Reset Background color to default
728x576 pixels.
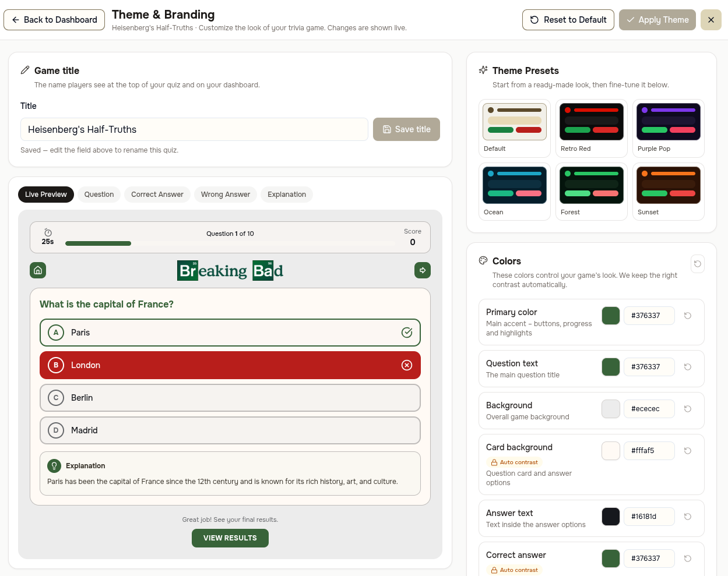tap(688, 409)
